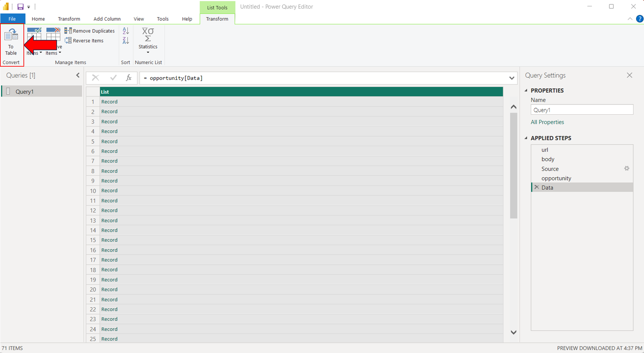Open the File menu

coord(12,19)
